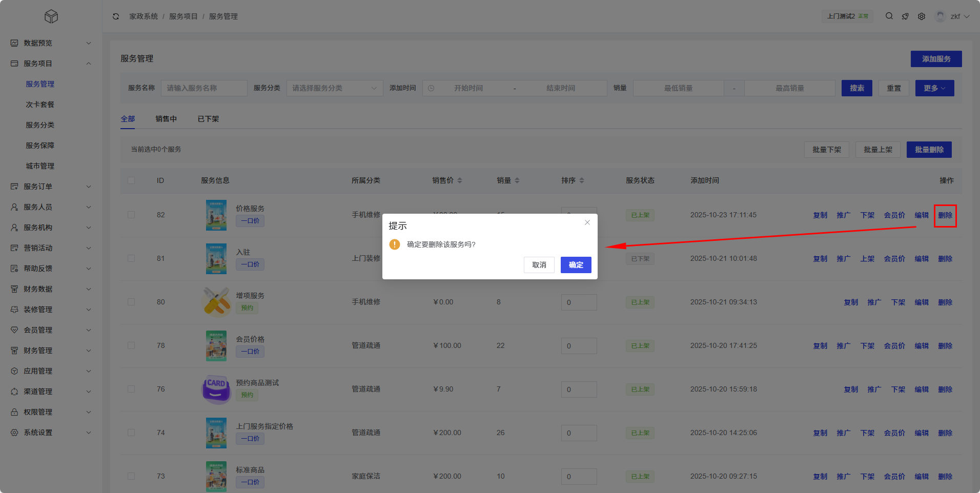
Task: Click the cube logo in sidebar
Action: [x=51, y=16]
